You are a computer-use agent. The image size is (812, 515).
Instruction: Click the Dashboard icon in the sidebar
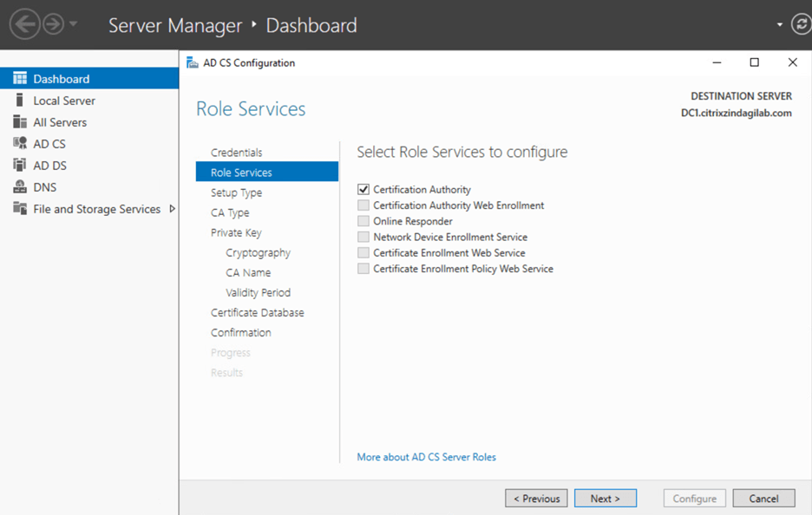(20, 78)
